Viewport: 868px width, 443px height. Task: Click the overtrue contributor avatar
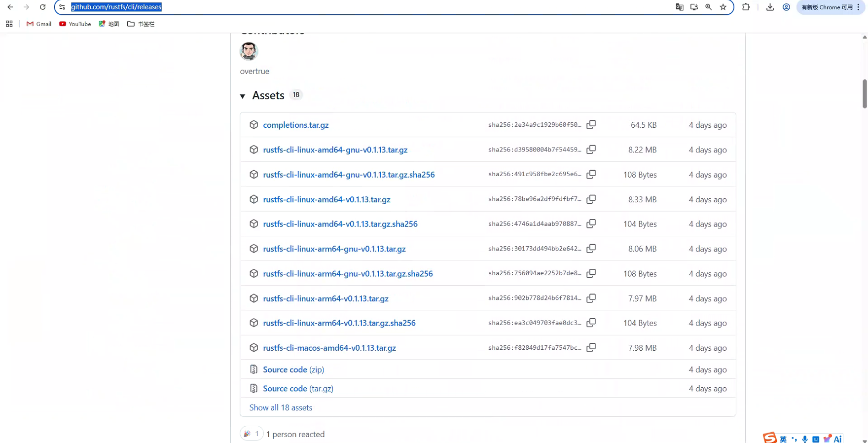(249, 51)
